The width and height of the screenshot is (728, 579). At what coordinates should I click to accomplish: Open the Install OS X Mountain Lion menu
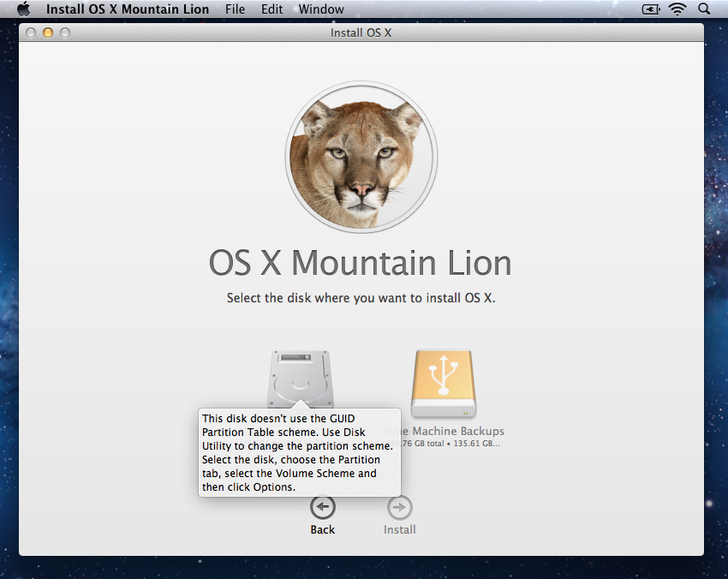[127, 9]
